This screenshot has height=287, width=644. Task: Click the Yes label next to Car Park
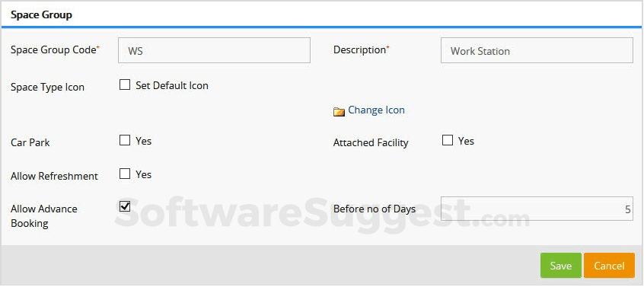click(144, 141)
